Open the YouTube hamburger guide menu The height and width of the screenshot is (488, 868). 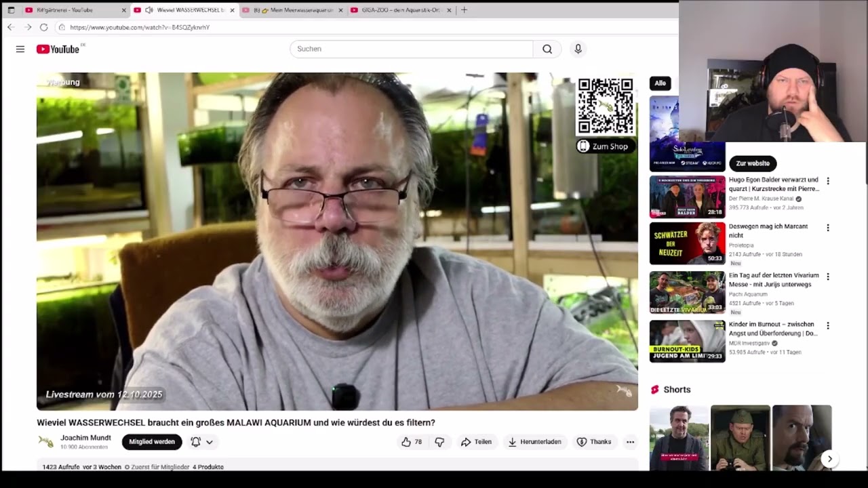coord(20,49)
